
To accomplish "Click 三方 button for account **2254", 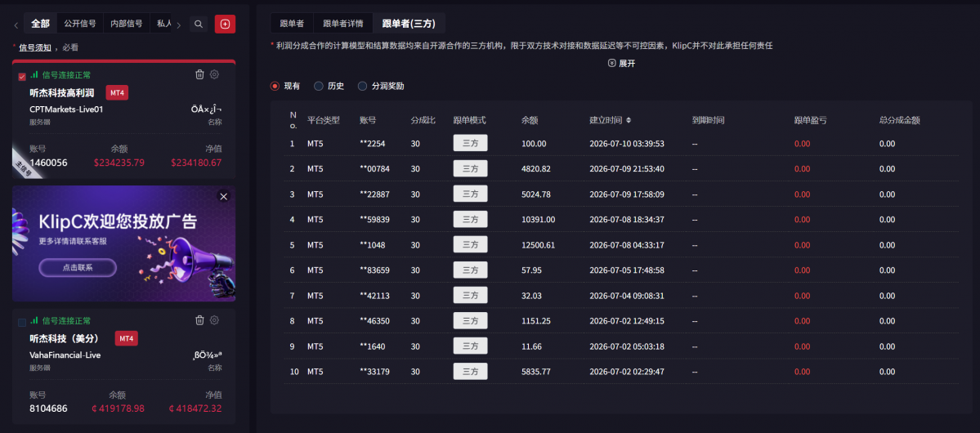I will click(470, 143).
